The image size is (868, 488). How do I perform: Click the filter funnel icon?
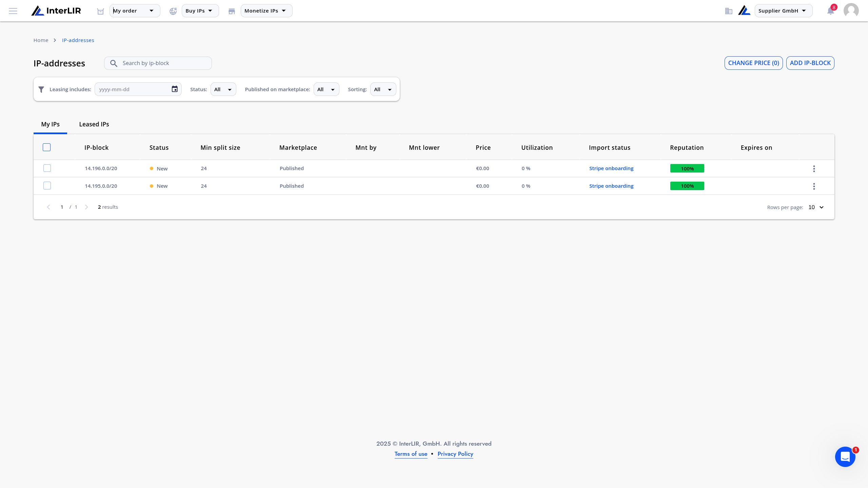click(x=41, y=89)
